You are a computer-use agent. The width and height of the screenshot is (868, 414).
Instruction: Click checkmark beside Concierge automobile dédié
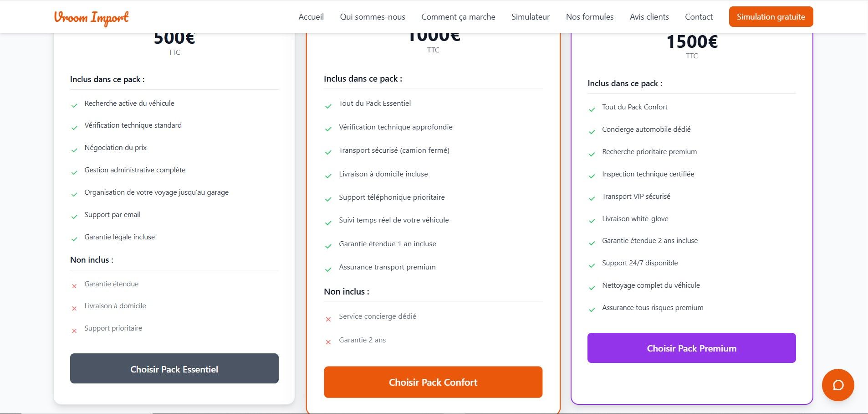tap(592, 132)
